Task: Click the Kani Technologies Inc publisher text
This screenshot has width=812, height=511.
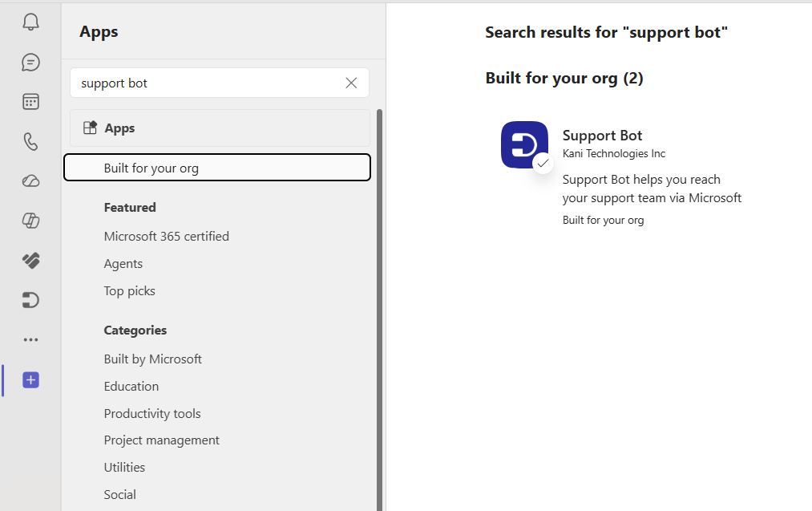Action: pyautogui.click(x=614, y=153)
